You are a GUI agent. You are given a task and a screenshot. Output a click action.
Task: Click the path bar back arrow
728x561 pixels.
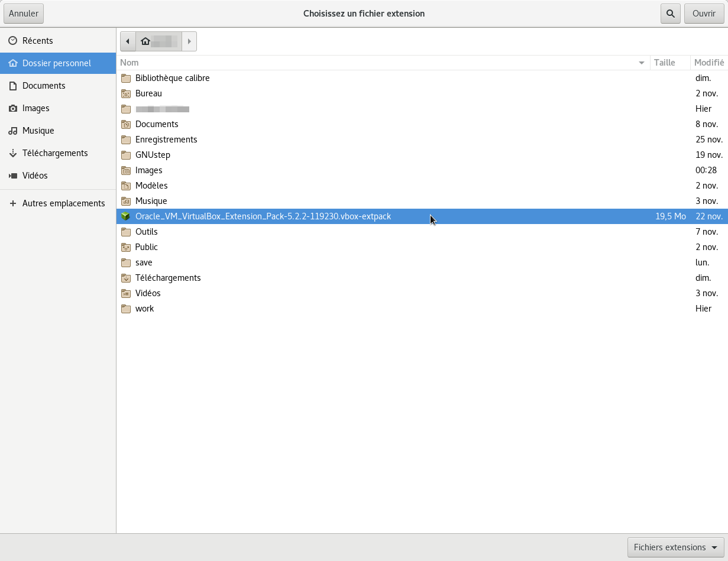128,41
